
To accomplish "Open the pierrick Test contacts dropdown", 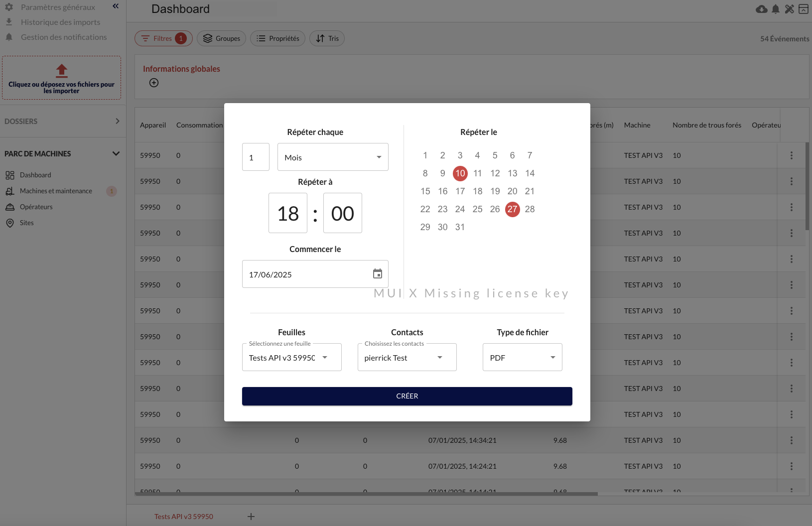I will coord(406,358).
